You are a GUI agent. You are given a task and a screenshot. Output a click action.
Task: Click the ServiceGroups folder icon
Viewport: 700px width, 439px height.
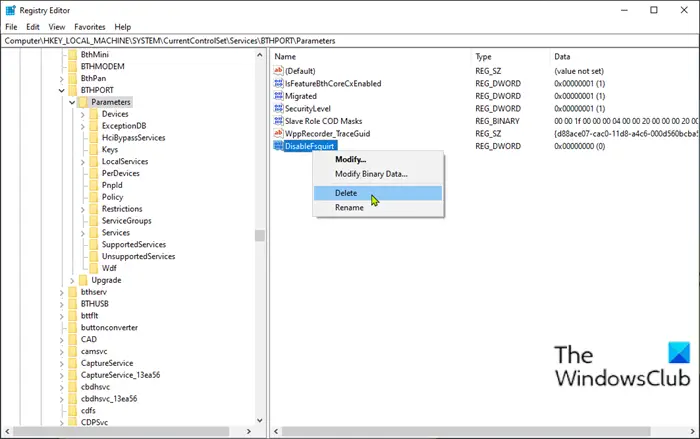(94, 221)
